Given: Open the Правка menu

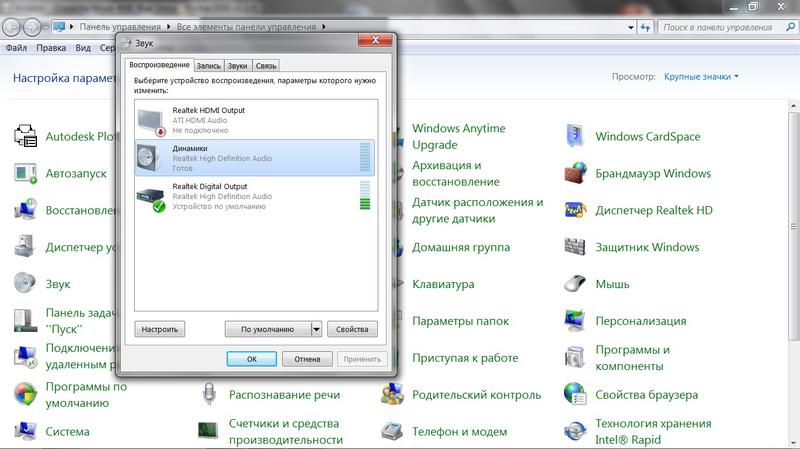Looking at the screenshot, I should (x=50, y=47).
